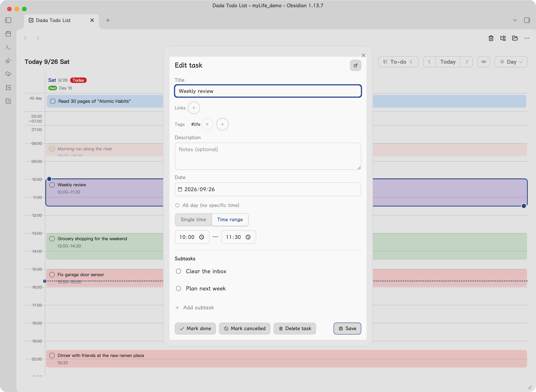Close the Edit task dialog

click(364, 55)
